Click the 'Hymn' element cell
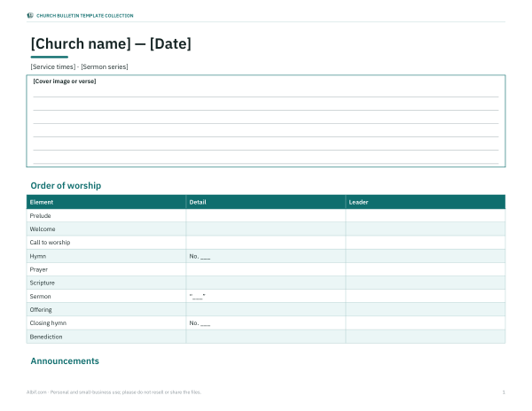This screenshot has width=532, height=411. 106,256
